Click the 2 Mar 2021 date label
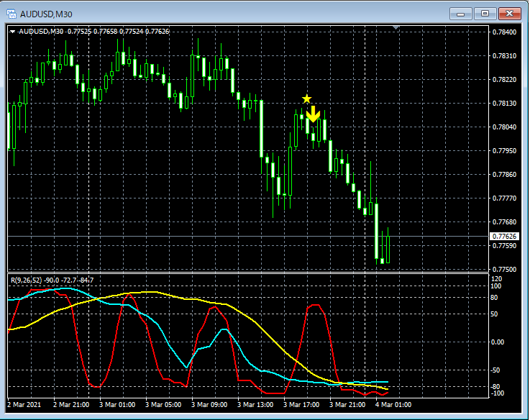530x420 pixels. tap(25, 405)
